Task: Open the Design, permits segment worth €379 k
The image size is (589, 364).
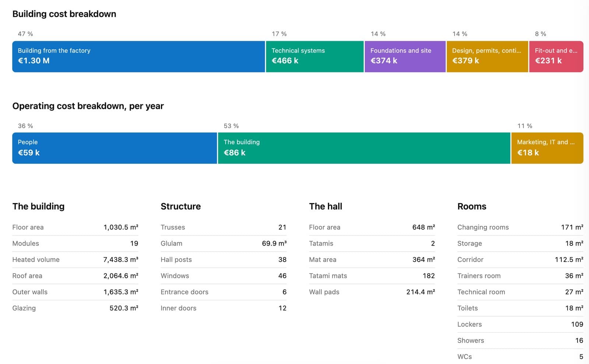Action: (x=487, y=56)
